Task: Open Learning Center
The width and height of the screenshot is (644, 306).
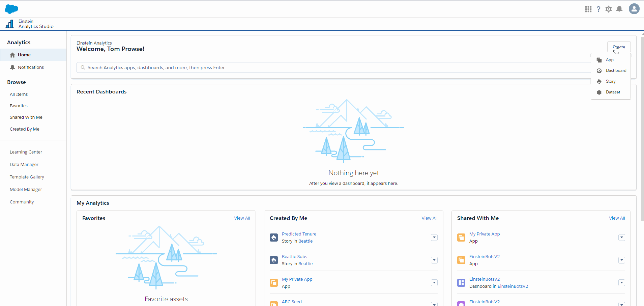Action: tap(26, 152)
